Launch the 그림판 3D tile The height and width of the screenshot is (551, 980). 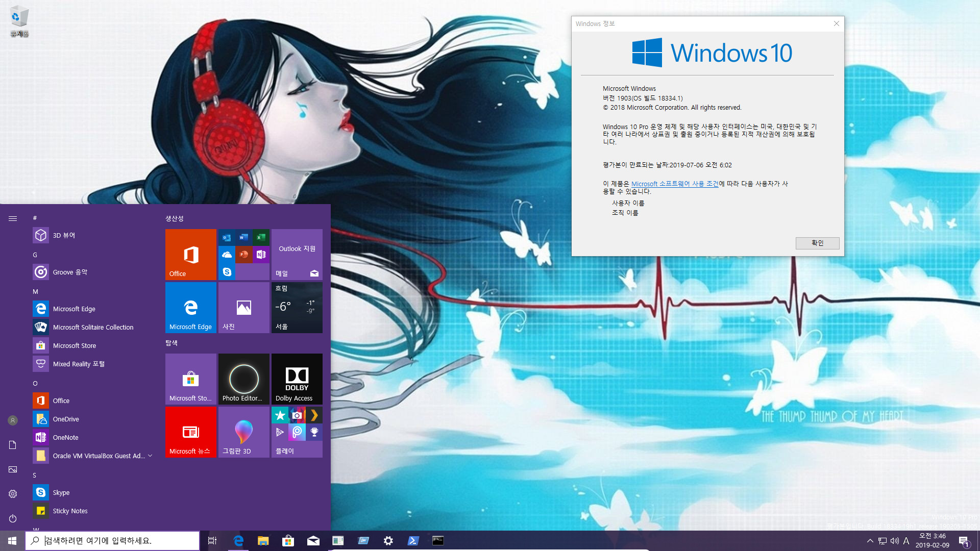[x=244, y=432]
